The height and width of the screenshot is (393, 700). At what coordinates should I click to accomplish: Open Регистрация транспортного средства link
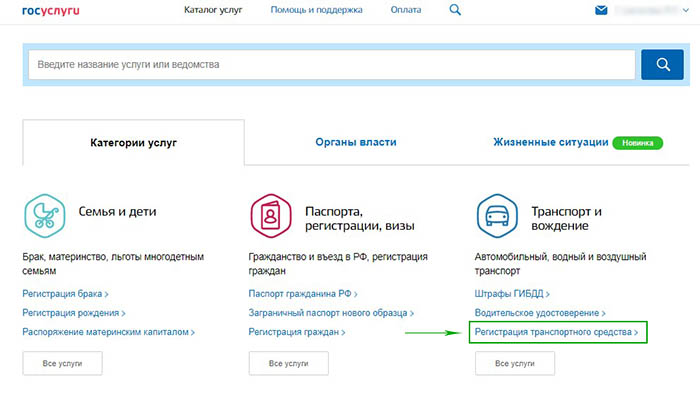pos(556,332)
